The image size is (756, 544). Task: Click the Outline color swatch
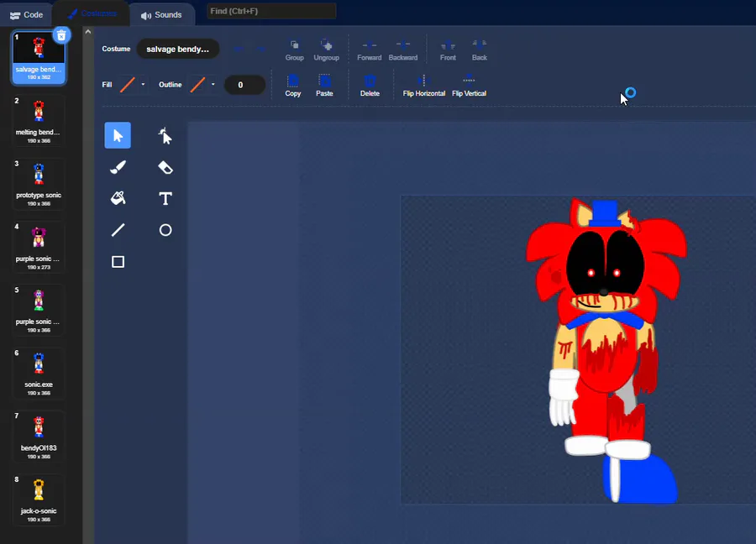pyautogui.click(x=197, y=84)
